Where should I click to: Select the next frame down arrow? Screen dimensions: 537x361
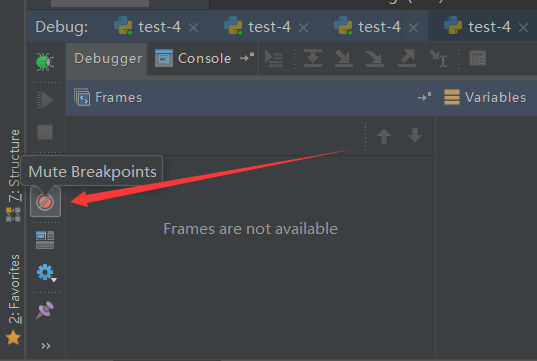[x=415, y=135]
